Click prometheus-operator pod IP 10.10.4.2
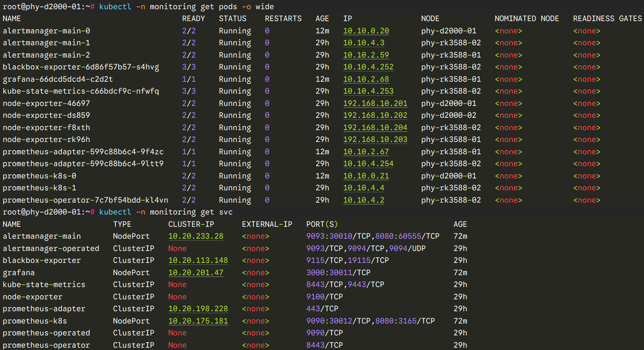Screen dimensions: 644x350 pos(363,200)
